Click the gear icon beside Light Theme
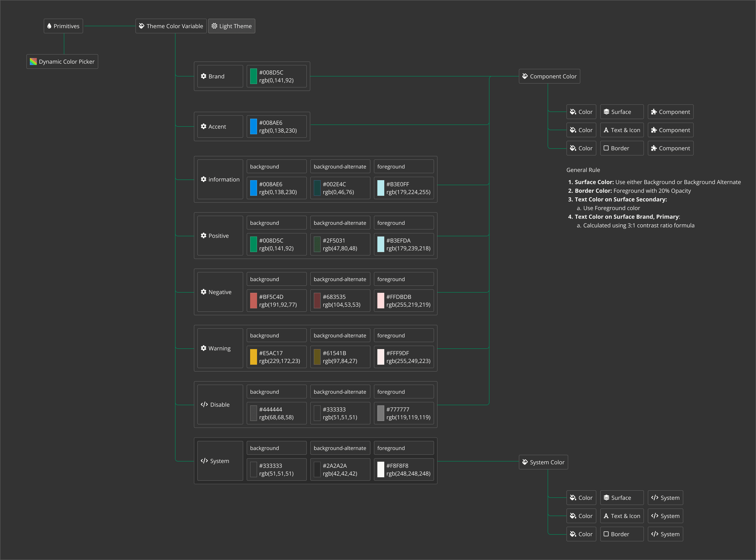The height and width of the screenshot is (560, 756). coord(214,26)
